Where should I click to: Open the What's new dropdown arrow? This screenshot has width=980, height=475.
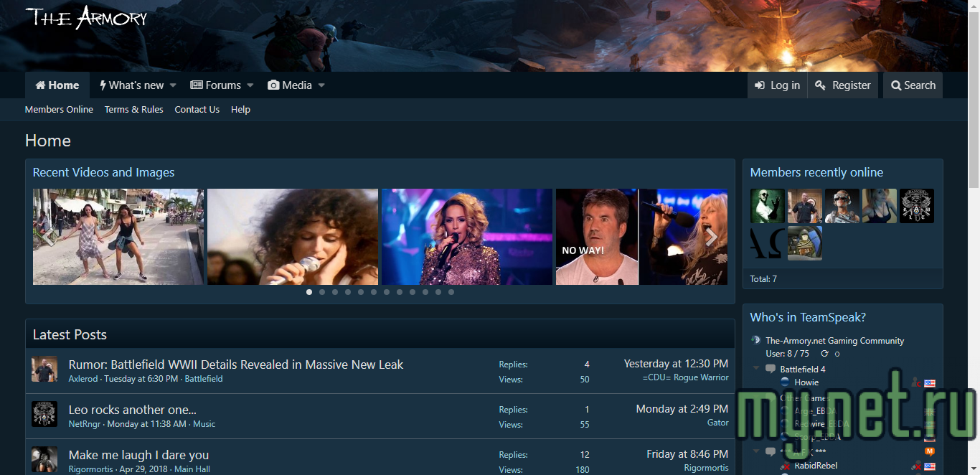[173, 85]
